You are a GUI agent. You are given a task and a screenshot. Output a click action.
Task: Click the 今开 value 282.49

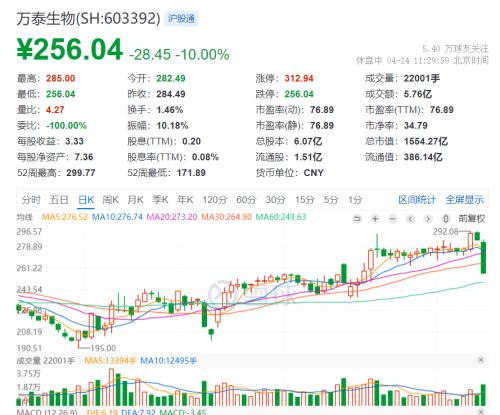click(171, 79)
